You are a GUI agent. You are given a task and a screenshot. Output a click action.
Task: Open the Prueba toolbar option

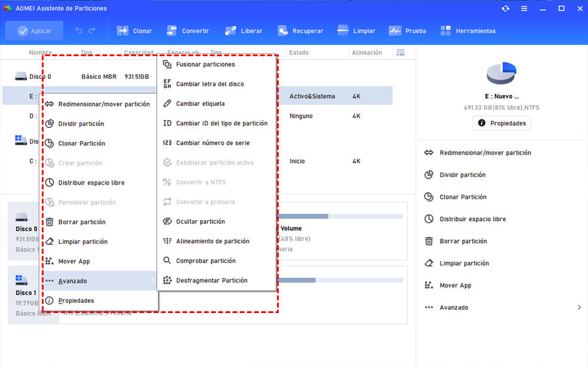407,30
